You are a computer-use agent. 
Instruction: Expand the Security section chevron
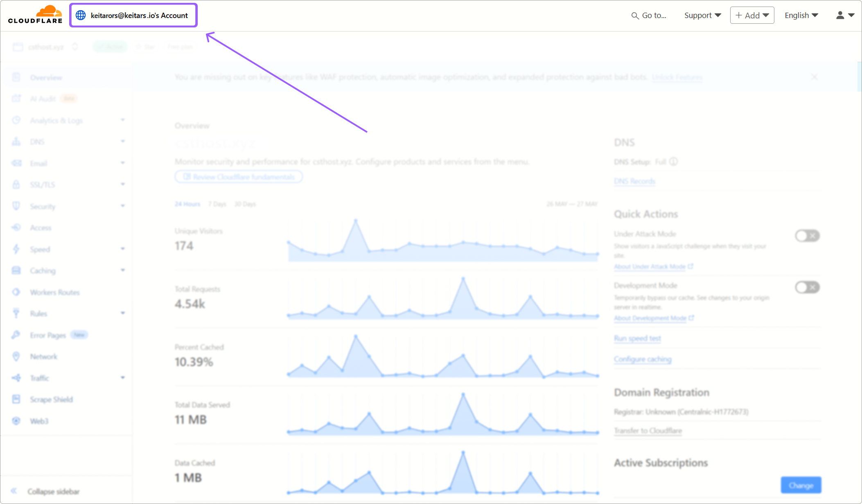pyautogui.click(x=122, y=206)
